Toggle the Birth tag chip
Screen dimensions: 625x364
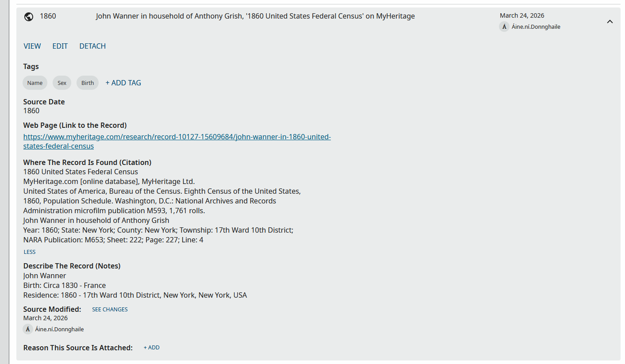[x=88, y=83]
